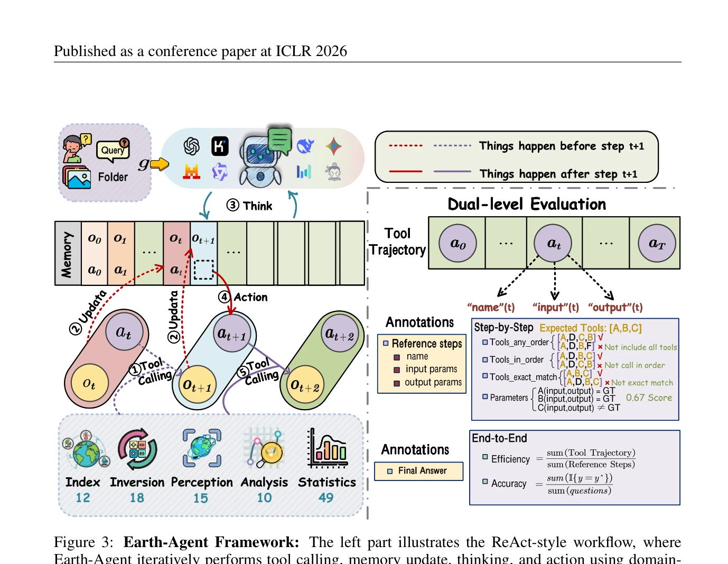Click the Inversion circular arrows icon
This screenshot has height=564, width=728.
[137, 449]
